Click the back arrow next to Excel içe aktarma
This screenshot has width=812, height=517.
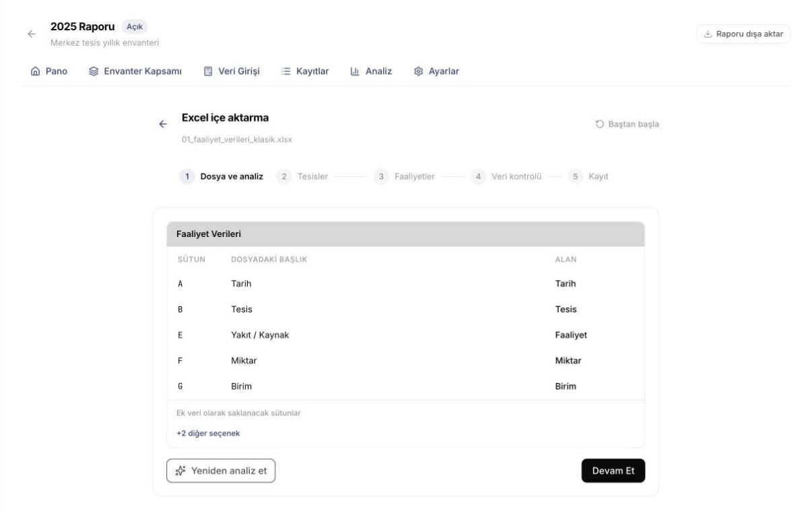(163, 124)
